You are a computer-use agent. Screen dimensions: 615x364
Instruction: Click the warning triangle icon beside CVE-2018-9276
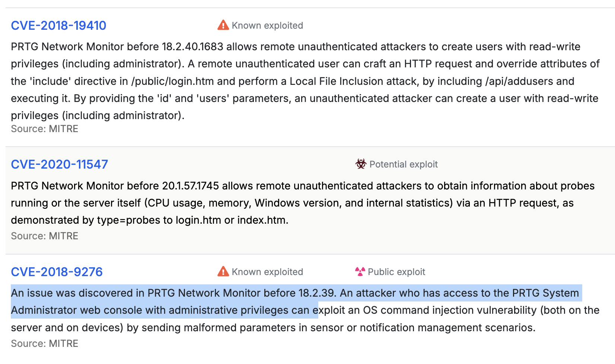223,271
